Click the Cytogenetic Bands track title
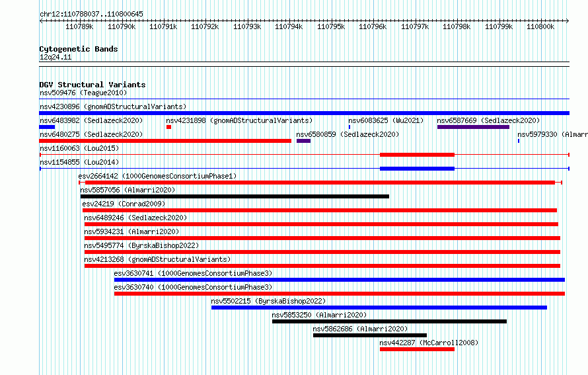This screenshot has width=588, height=375. point(79,49)
